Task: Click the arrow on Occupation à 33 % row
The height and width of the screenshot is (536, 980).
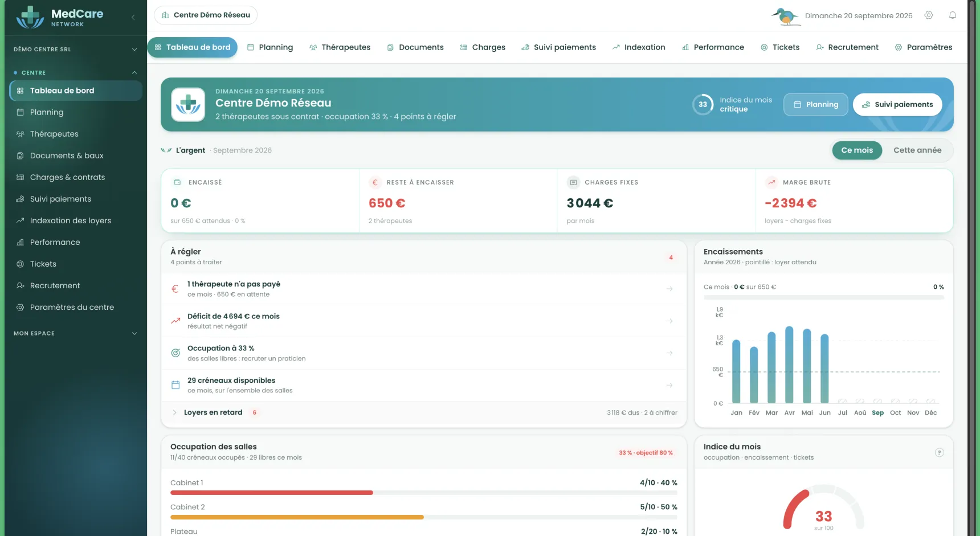Action: 669,353
